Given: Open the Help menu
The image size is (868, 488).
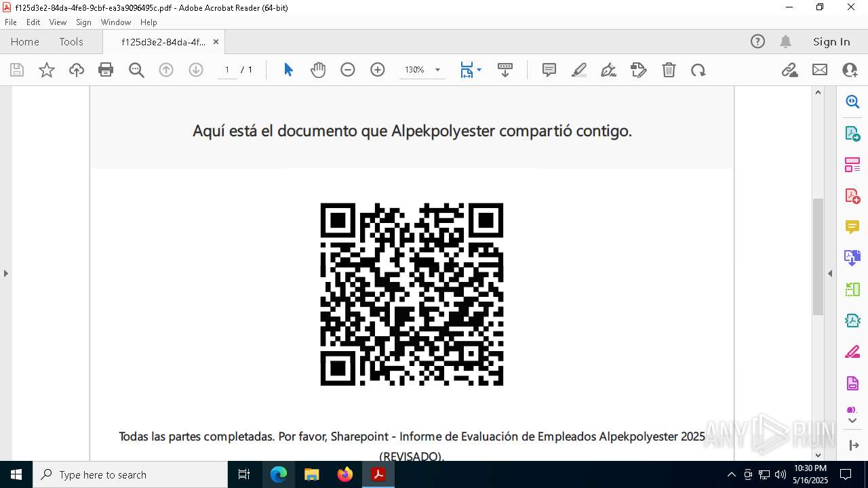Looking at the screenshot, I should tap(149, 22).
